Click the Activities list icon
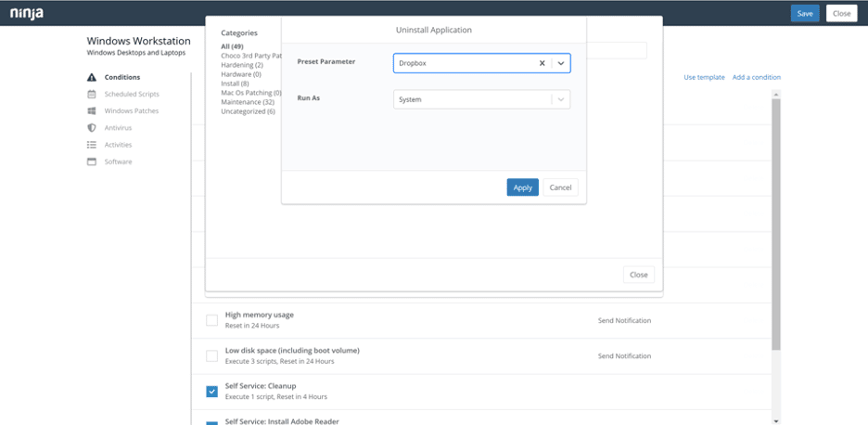The width and height of the screenshot is (868, 425). pos(92,145)
